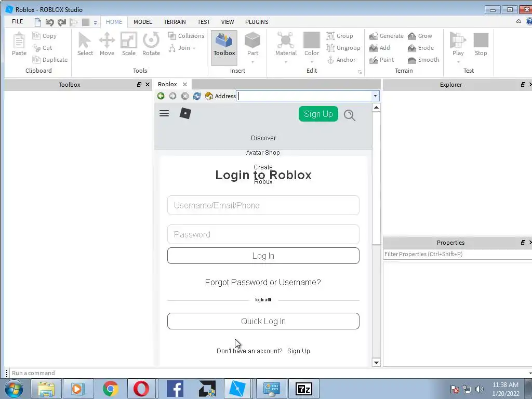Expand the Material dropdown arrow
The image size is (532, 399).
[286, 62]
